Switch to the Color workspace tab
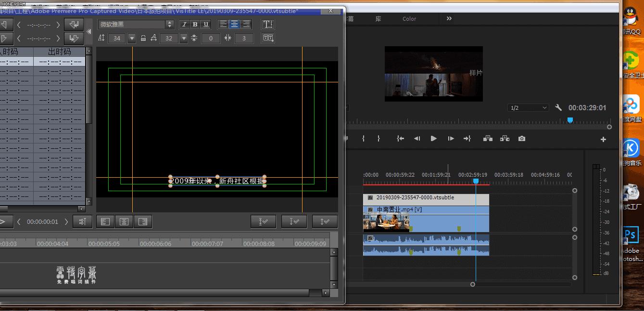Screen dimensions: 644x311 (409, 19)
